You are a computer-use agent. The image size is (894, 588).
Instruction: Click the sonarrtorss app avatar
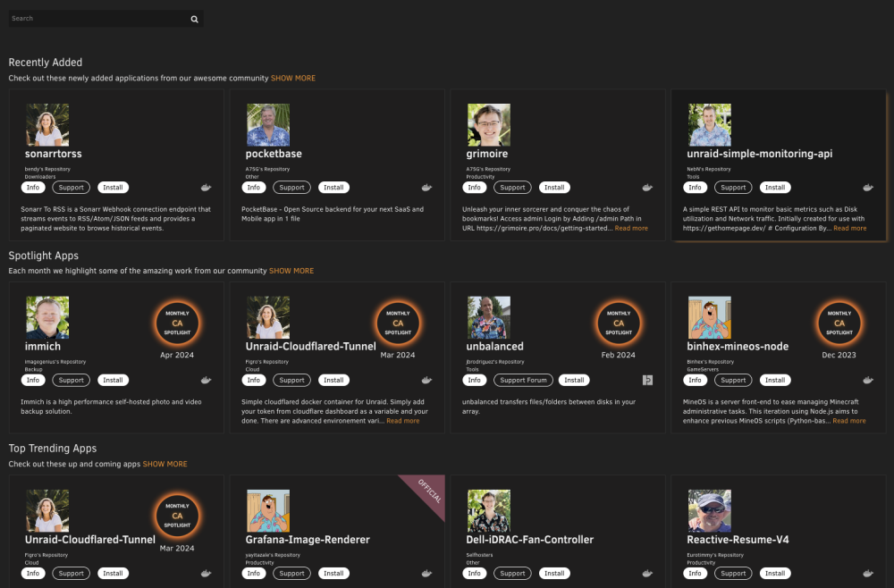tap(47, 125)
